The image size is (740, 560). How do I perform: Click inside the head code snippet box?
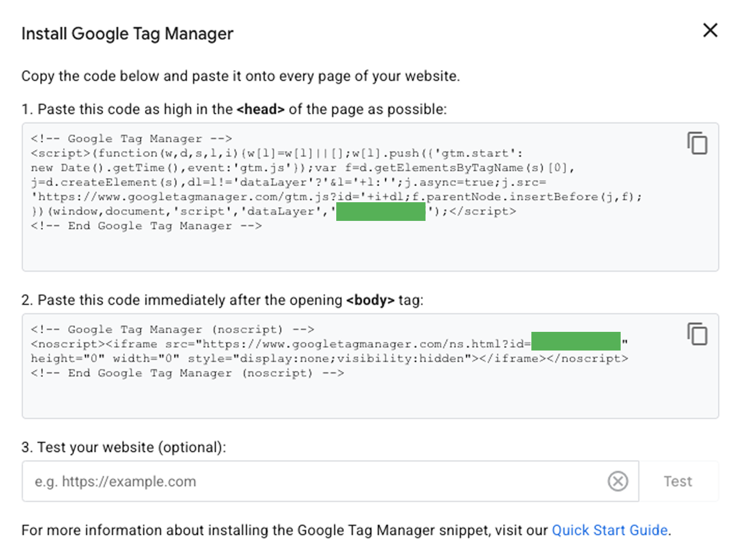point(363,249)
